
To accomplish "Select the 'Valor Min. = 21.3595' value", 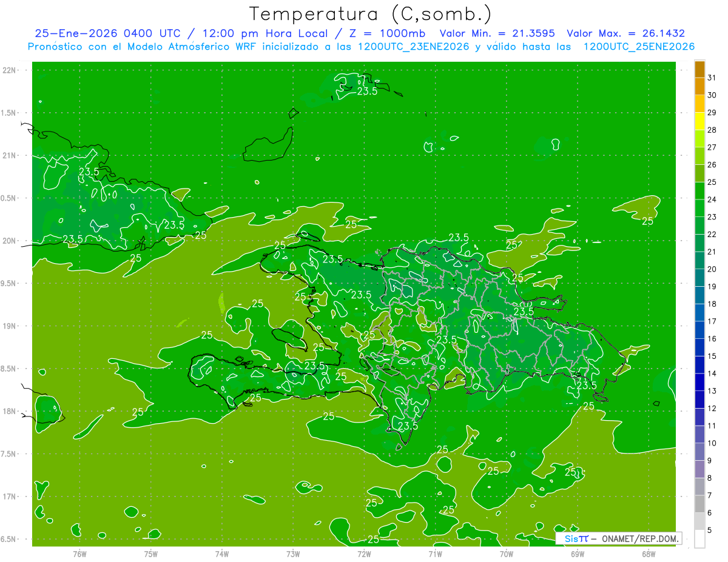I will tap(497, 33).
